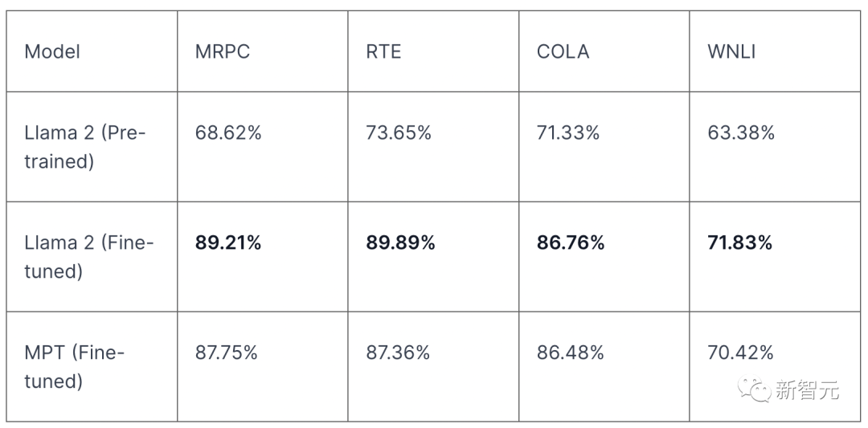
Task: Select the MPT (Fine-tuned) row label
Action: (x=74, y=366)
